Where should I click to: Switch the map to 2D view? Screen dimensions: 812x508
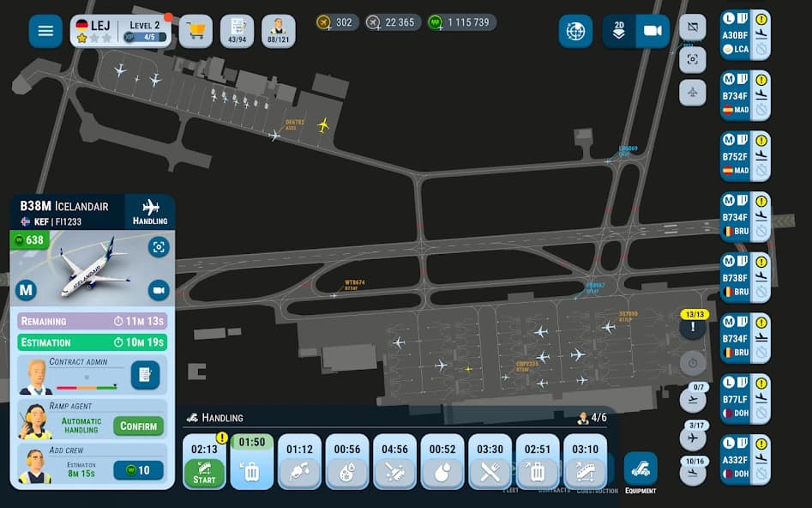click(618, 31)
